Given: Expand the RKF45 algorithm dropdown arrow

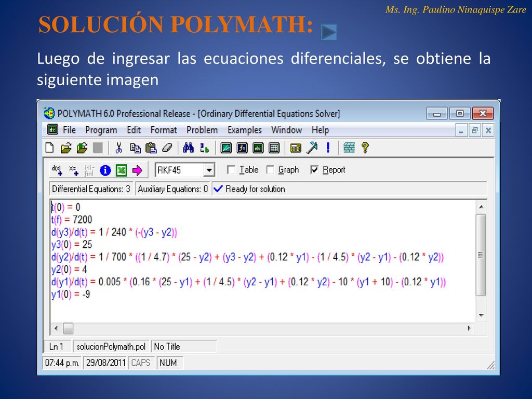Looking at the screenshot, I should pyautogui.click(x=209, y=170).
